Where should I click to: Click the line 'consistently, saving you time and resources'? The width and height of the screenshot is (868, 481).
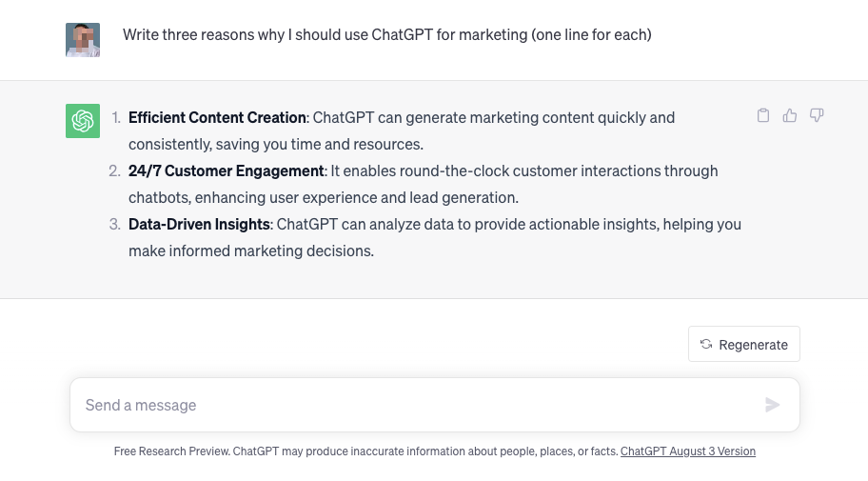point(276,144)
